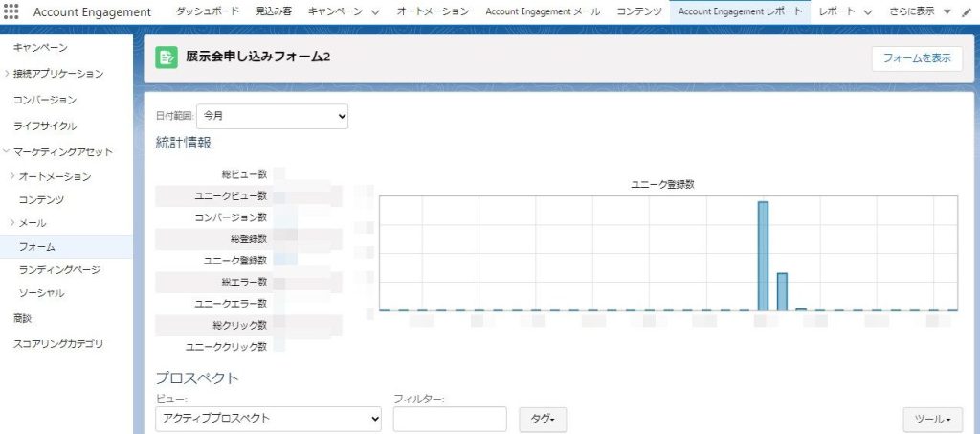This screenshot has width=980, height=434.
Task: Click the tallest bar in ユニーク登録数 chart
Action: 763,256
